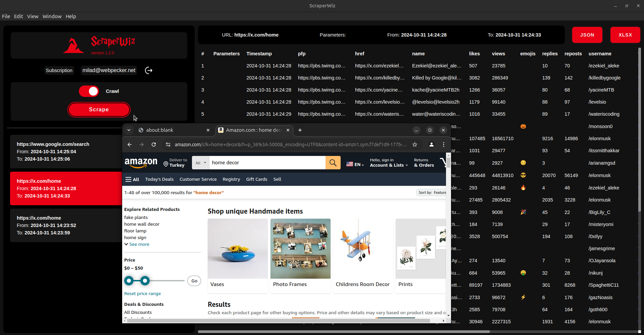Click the red Scrape button
Viewport: 644px width, 335px height.
[99, 110]
